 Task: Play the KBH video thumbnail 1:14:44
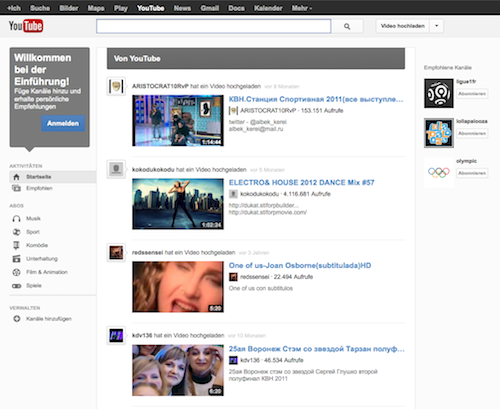tap(178, 121)
